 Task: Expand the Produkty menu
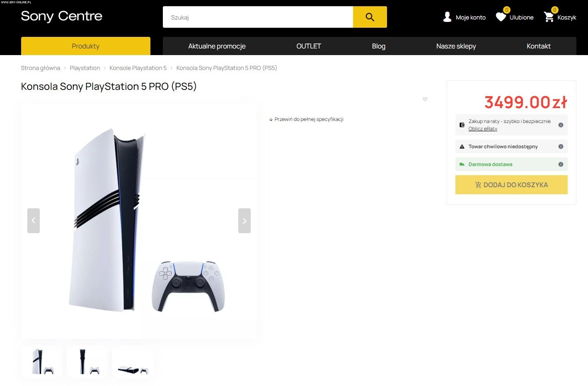(86, 46)
